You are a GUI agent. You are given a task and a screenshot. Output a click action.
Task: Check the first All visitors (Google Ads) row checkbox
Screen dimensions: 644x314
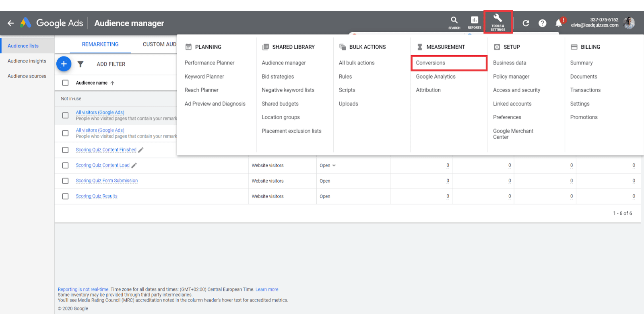point(66,116)
